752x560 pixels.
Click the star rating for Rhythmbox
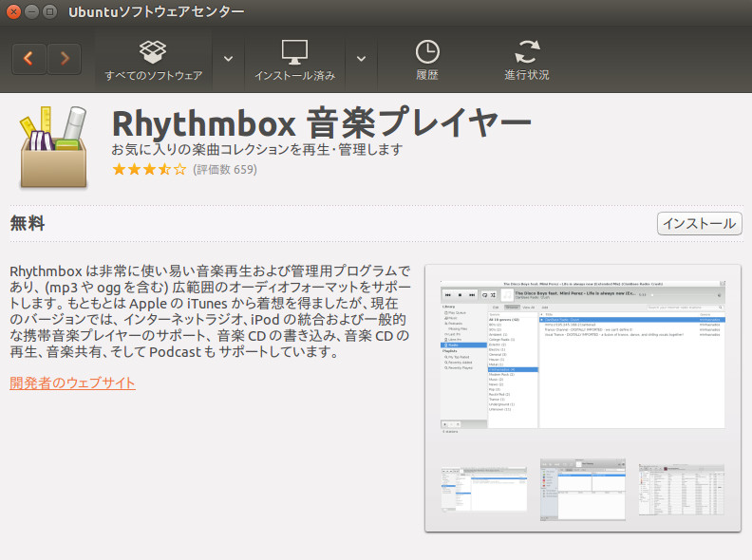(x=149, y=169)
